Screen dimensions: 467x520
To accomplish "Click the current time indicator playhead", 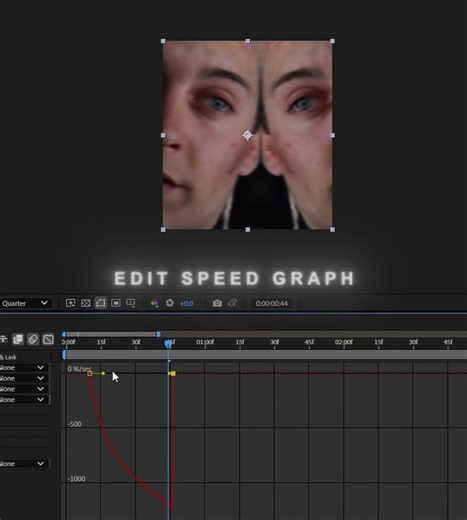I will point(169,343).
